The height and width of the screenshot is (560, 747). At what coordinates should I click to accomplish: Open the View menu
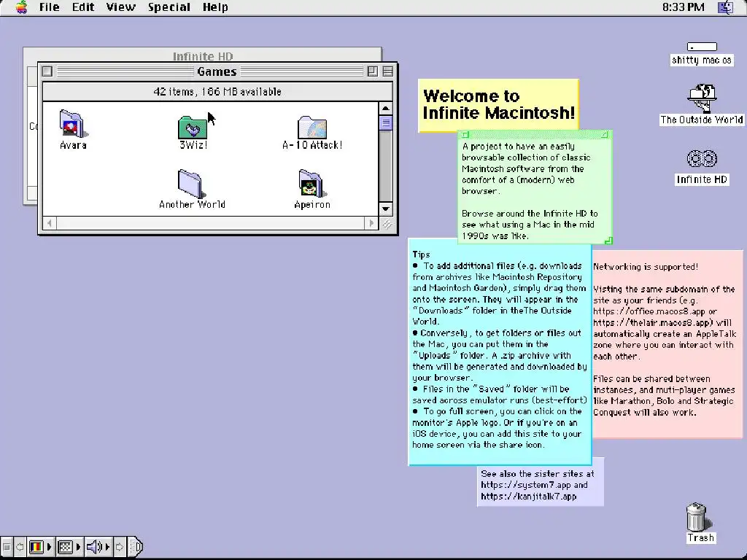120,7
